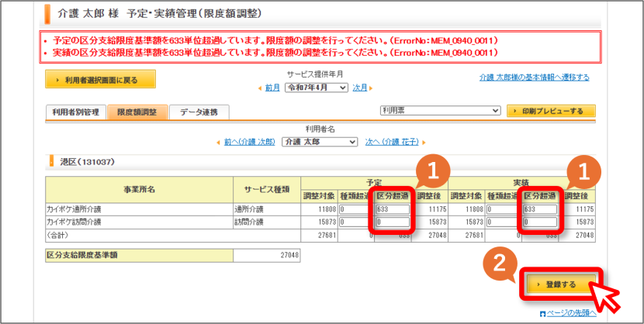
Task: Expand the 利用票 print type dropdown
Action: point(441,111)
